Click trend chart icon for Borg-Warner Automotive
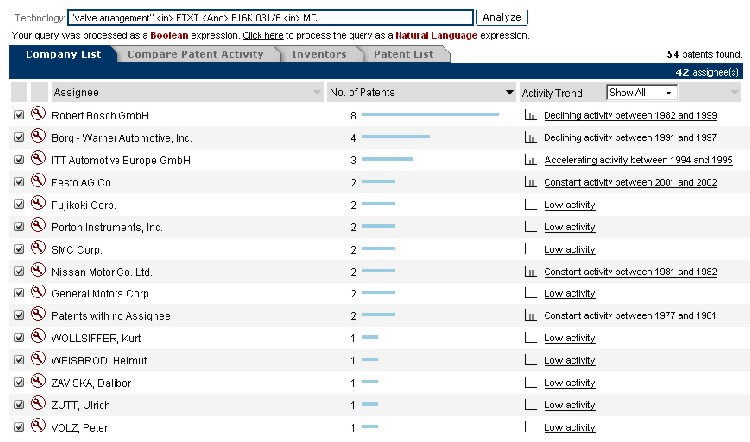Viewport: 750px width, 442px height. pos(530,137)
